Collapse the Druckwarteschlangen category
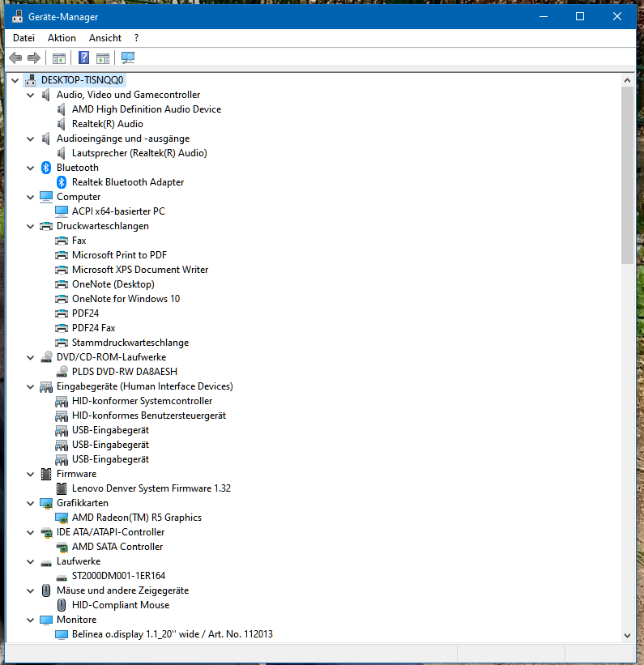 [x=31, y=226]
